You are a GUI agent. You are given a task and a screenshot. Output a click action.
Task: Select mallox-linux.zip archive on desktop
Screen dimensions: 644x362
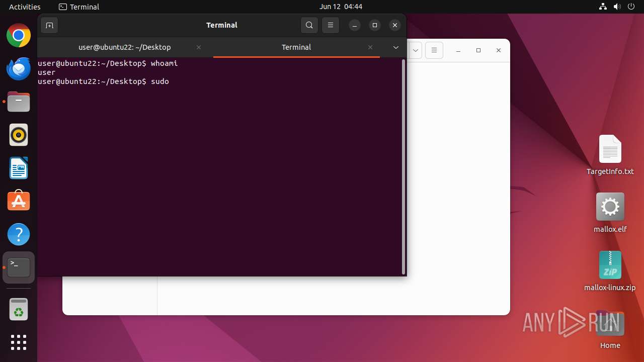(x=610, y=271)
